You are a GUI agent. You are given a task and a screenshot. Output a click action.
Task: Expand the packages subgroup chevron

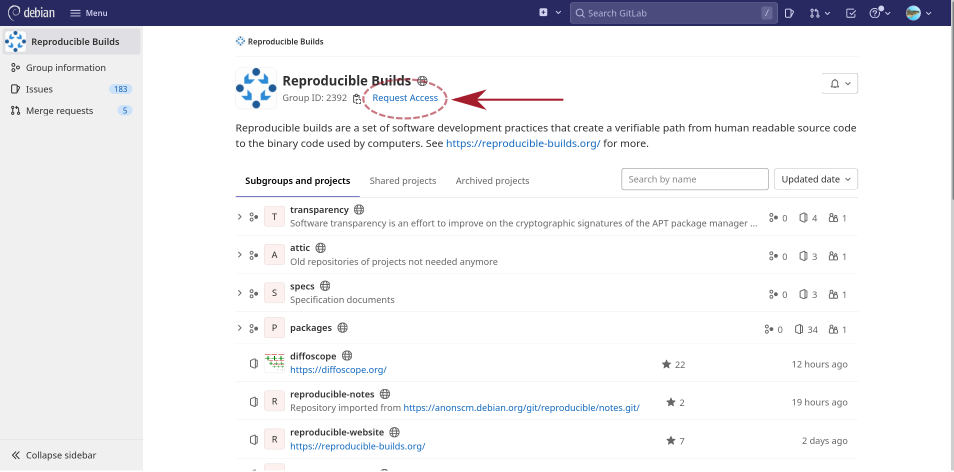[239, 328]
